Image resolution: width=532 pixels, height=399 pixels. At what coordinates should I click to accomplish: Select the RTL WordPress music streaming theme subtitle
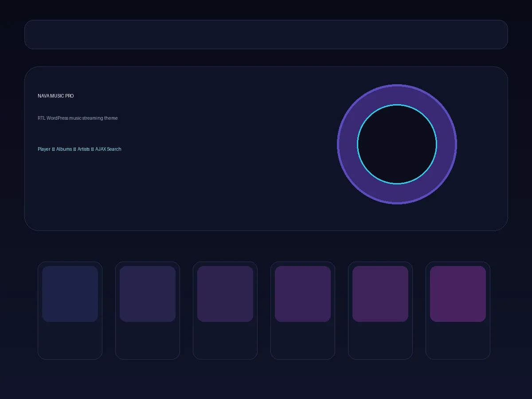(x=78, y=118)
